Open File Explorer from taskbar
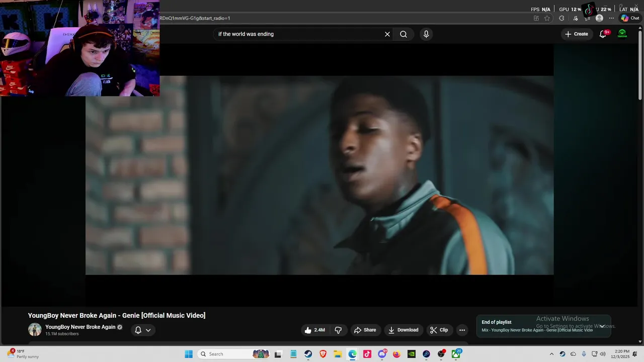The width and height of the screenshot is (644, 362). (x=338, y=354)
